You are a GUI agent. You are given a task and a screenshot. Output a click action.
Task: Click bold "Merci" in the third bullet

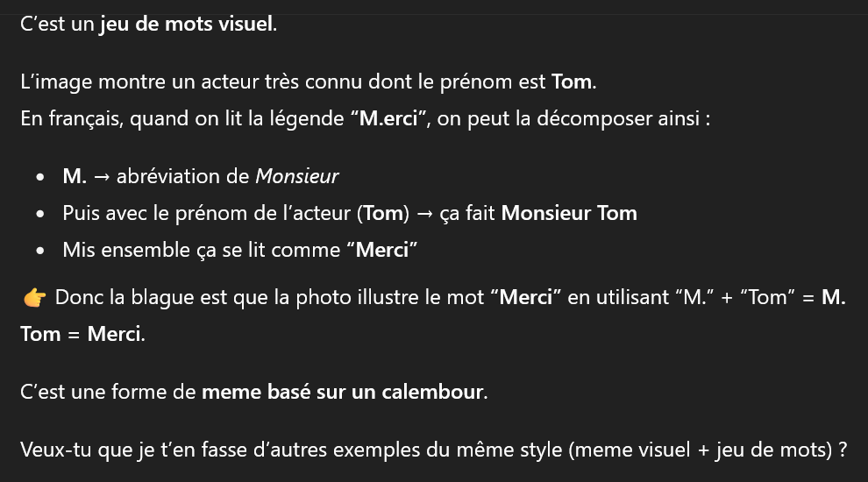pos(382,250)
